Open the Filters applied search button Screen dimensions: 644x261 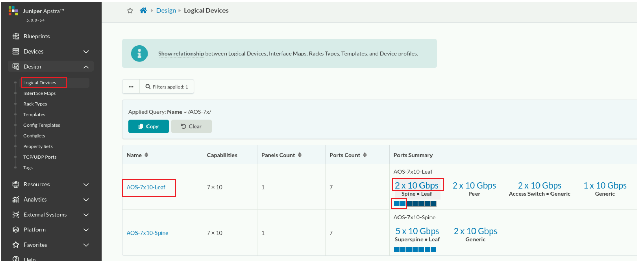[x=167, y=87]
